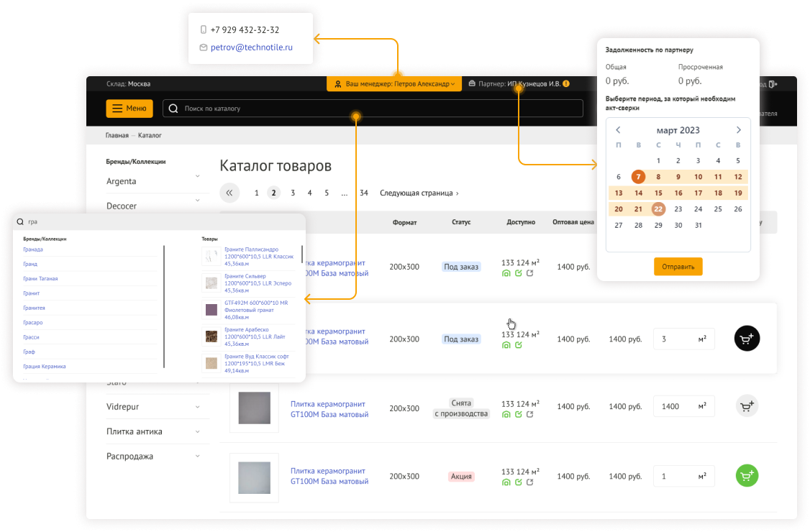
Task: Click the black add-to-cart icon
Action: coord(747,338)
